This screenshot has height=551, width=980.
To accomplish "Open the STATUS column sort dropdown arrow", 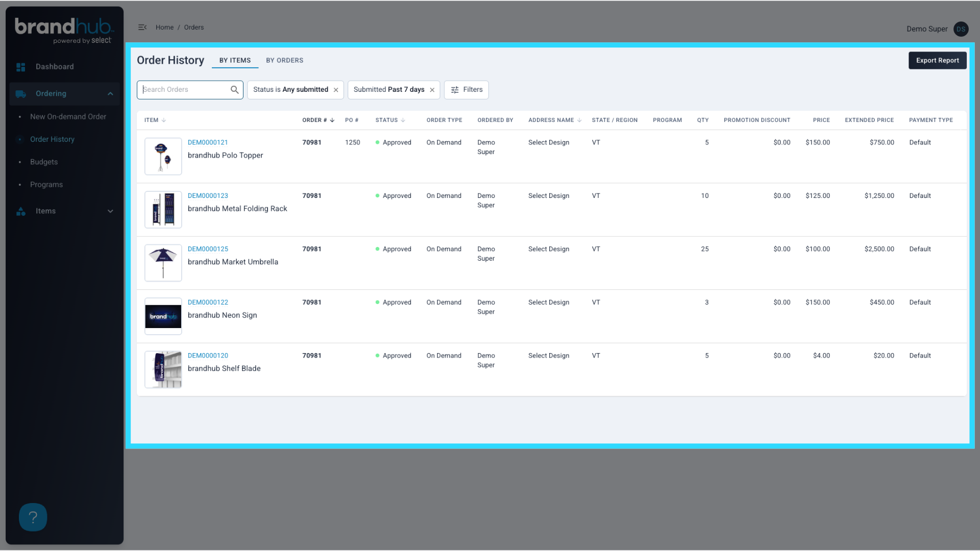I will [403, 120].
